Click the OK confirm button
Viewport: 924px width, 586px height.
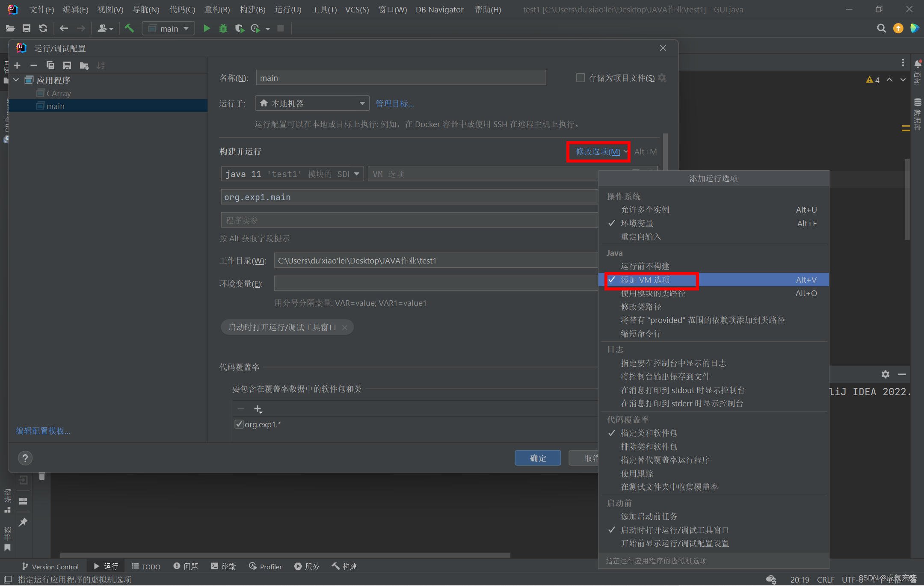[x=537, y=458]
